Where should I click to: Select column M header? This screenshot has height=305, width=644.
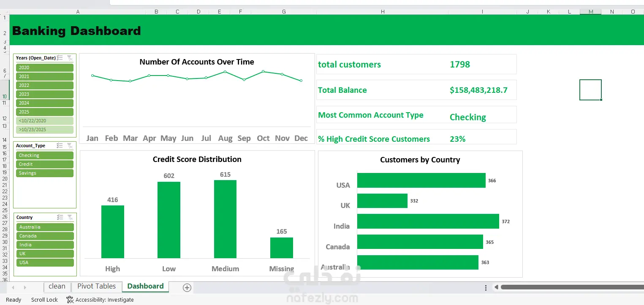[591, 11]
